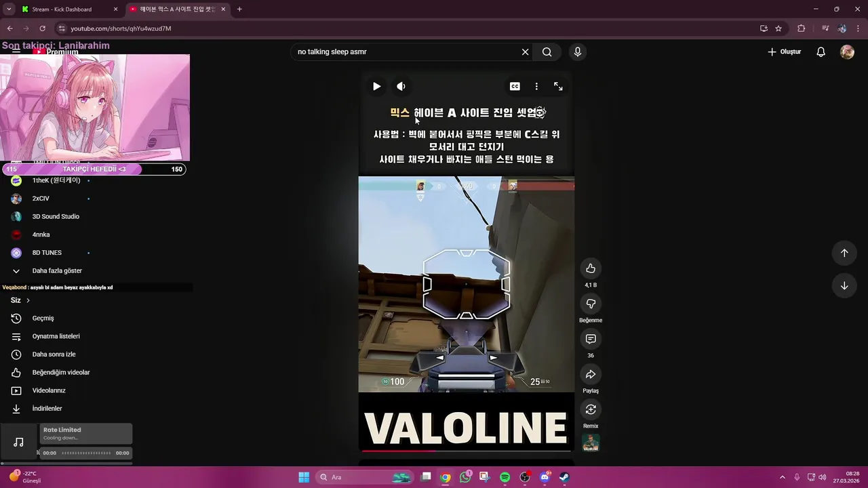Screen dimensions: 868x488
Task: Open the Shorts three-dot options menu
Action: (536, 86)
